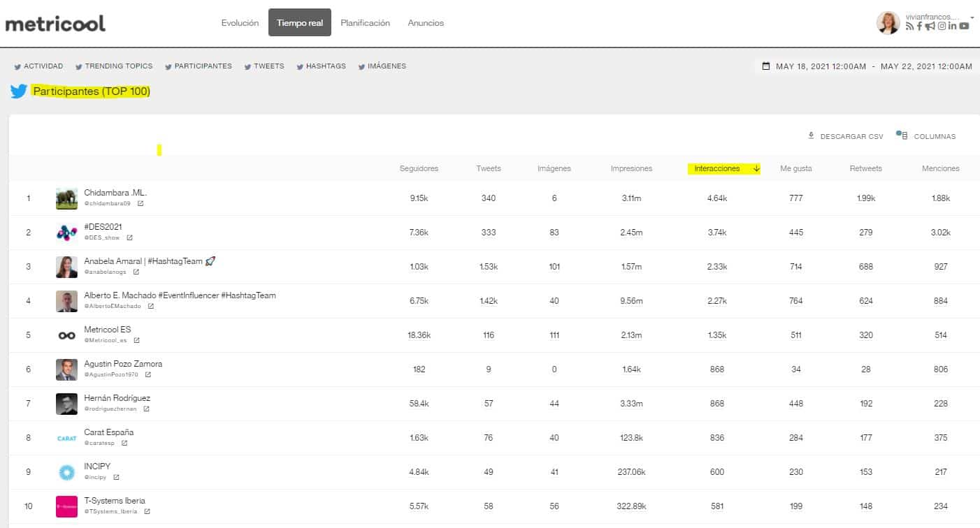The image size is (980, 528).
Task: Click Anabela Amaral's profile picture
Action: pyautogui.click(x=67, y=267)
